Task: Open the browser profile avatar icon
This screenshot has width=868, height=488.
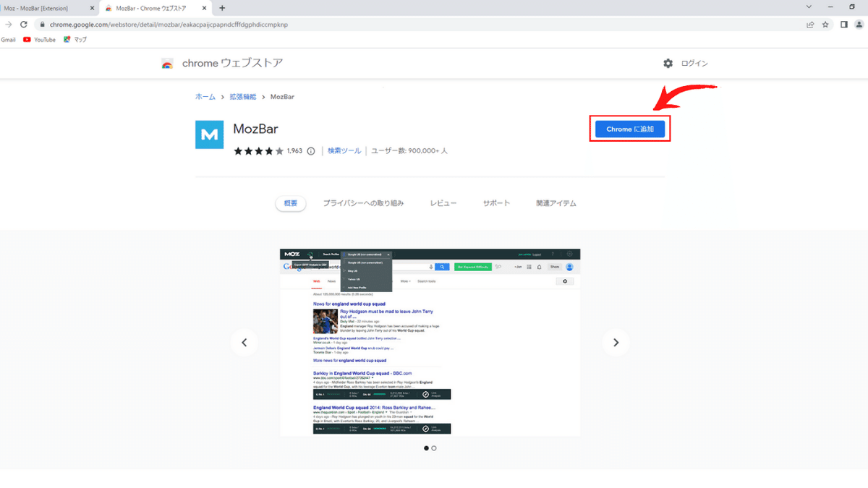Action: (858, 24)
